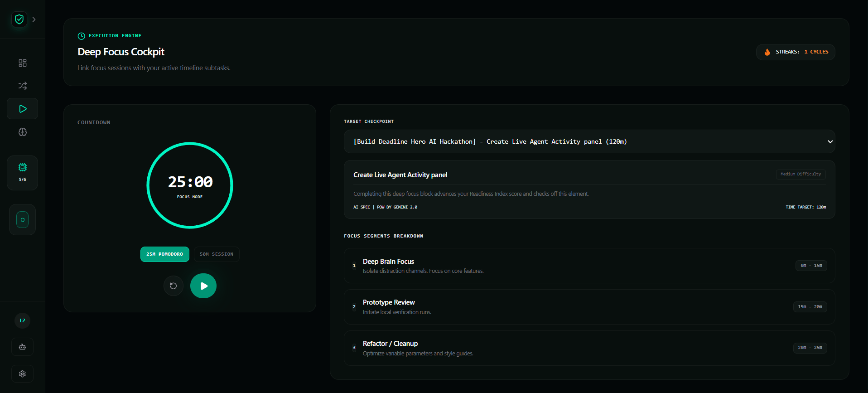This screenshot has height=393, width=868.
Task: Expand the sidebar with the chevron arrow
Action: coord(34,19)
